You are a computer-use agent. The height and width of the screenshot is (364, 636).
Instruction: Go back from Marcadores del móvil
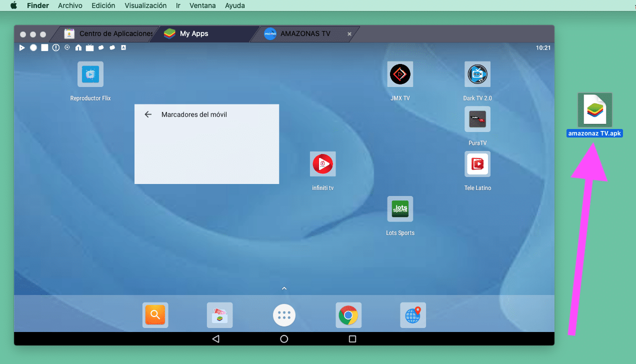pos(148,114)
